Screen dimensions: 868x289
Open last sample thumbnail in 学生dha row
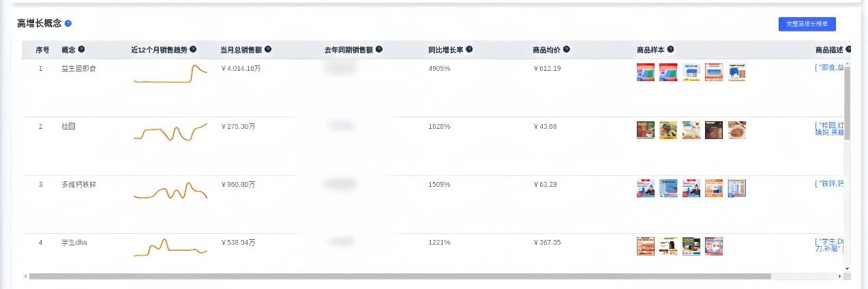pyautogui.click(x=714, y=246)
